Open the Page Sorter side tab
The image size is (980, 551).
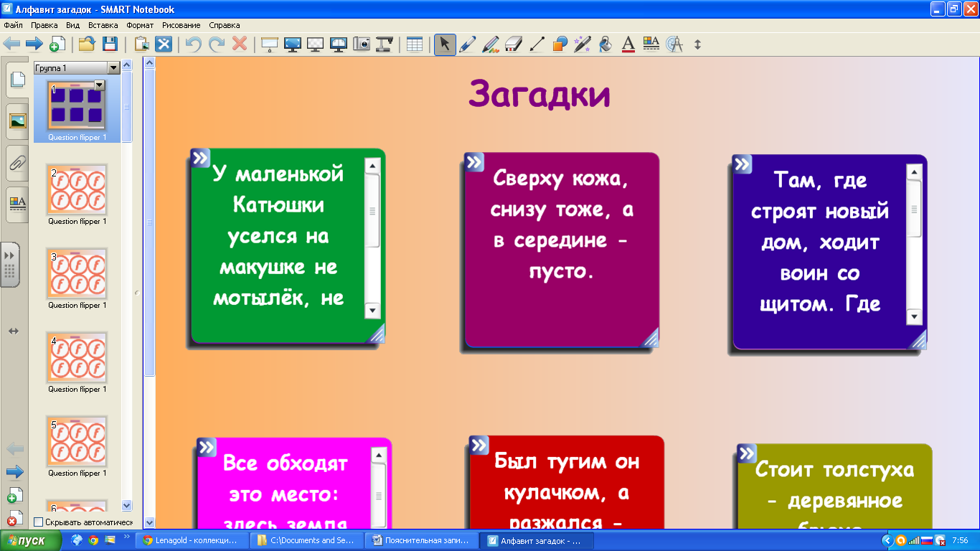click(17, 80)
